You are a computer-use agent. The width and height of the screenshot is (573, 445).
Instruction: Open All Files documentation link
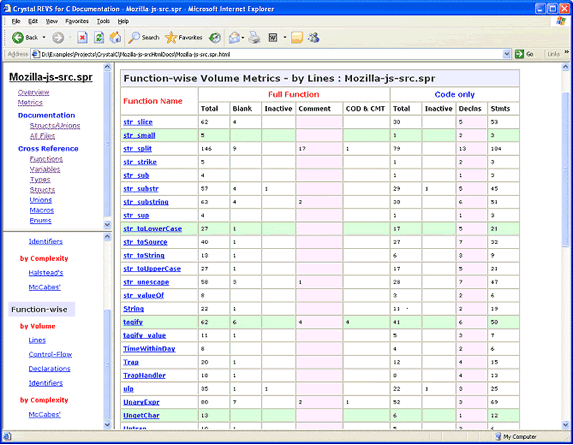click(42, 136)
